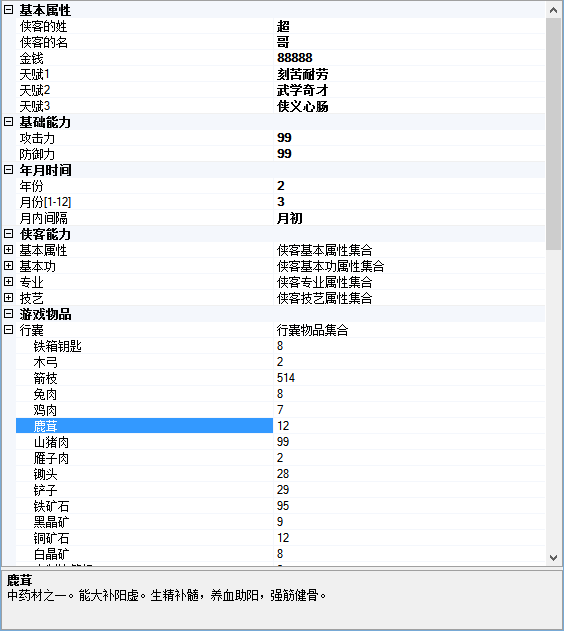564x631 pixels.
Task: Collapse the 侠客能力 category
Action: (8, 234)
